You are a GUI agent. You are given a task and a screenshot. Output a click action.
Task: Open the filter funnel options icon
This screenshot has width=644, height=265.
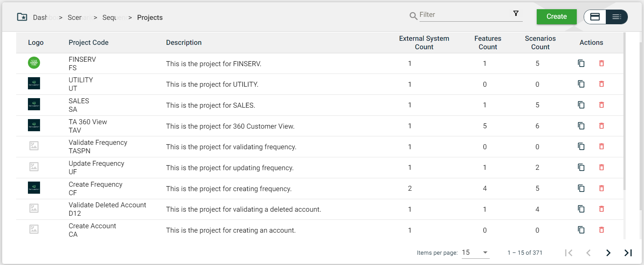pos(516,14)
